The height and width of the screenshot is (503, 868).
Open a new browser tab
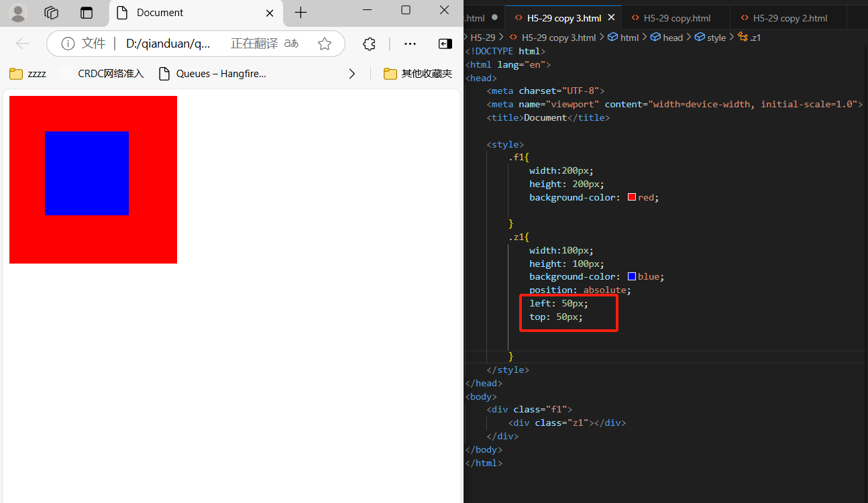301,12
